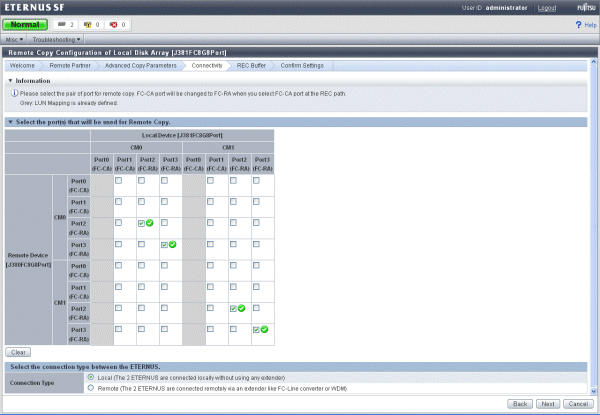The height and width of the screenshot is (415, 600).
Task: Click the Local Device [J381FC8G8Port] header cell
Action: coord(182,135)
